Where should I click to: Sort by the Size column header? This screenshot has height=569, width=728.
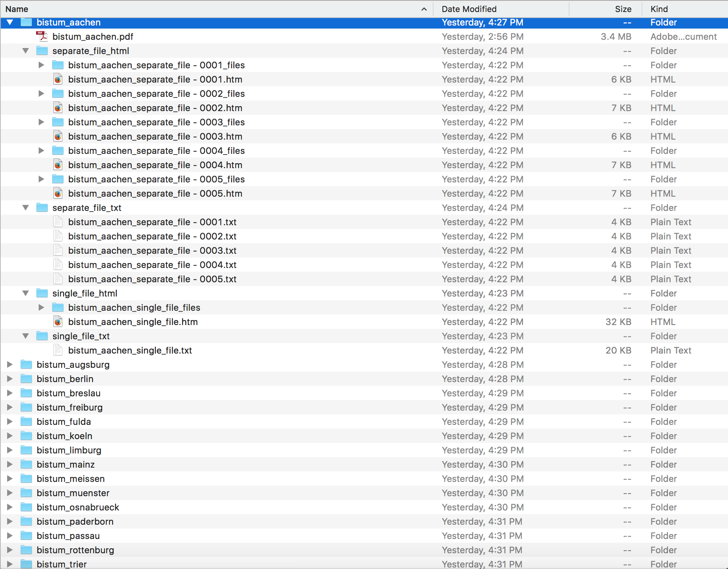click(623, 9)
